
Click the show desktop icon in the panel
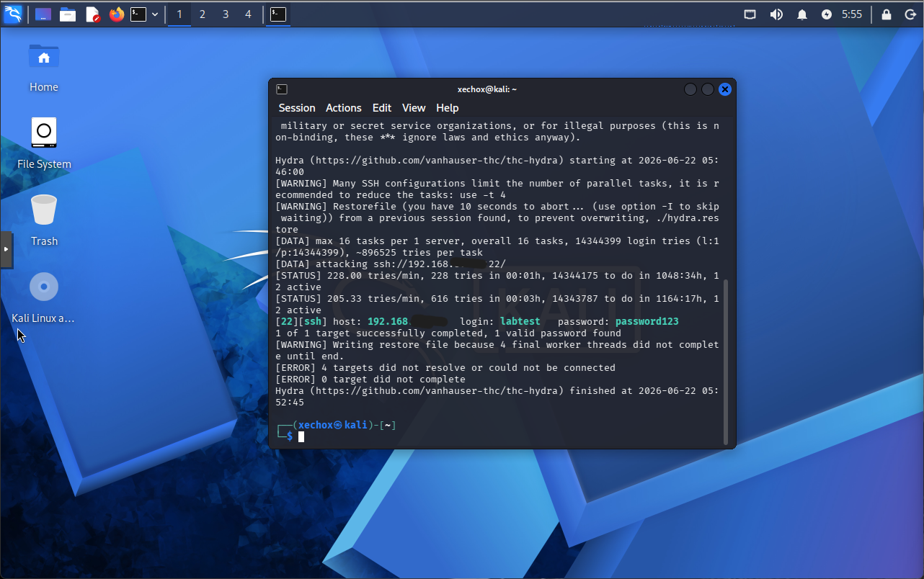43,14
